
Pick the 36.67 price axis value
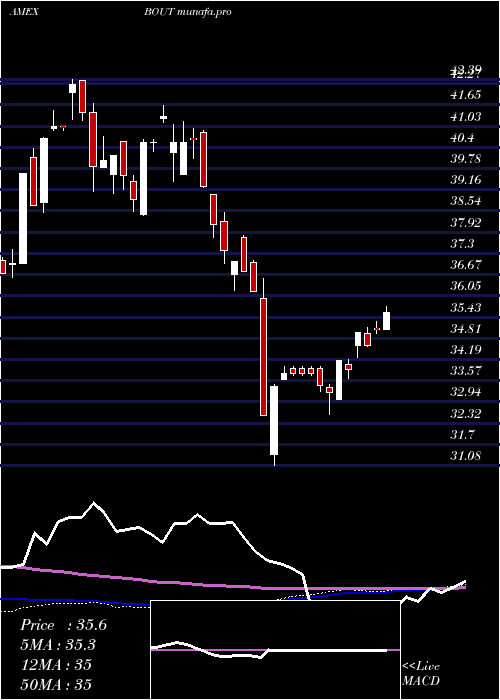coord(466,264)
